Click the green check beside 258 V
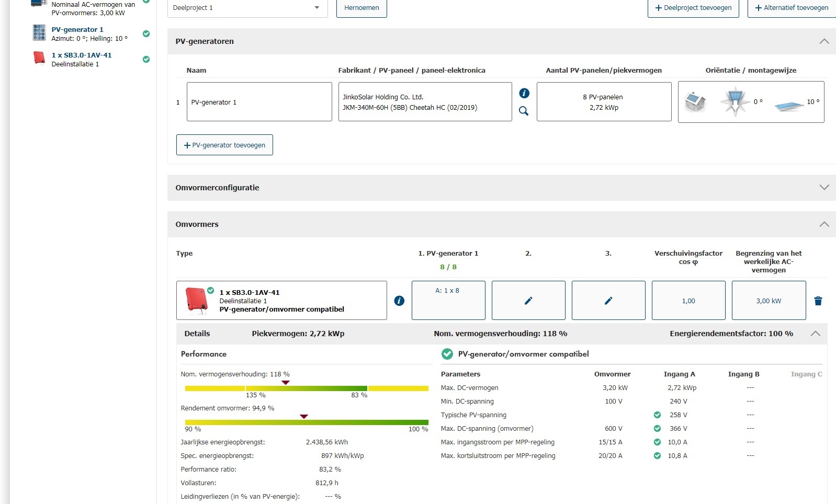The width and height of the screenshot is (836, 504). click(657, 415)
